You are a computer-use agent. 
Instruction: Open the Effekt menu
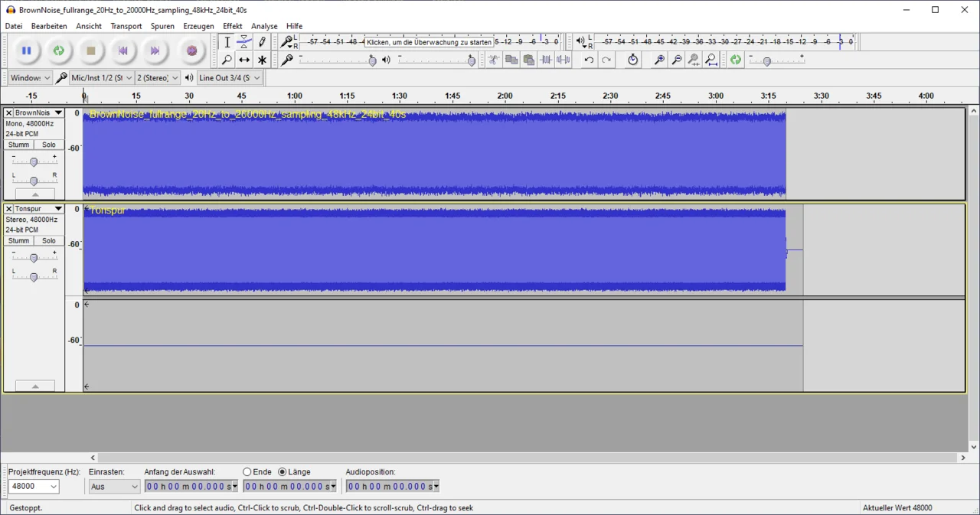coord(232,26)
